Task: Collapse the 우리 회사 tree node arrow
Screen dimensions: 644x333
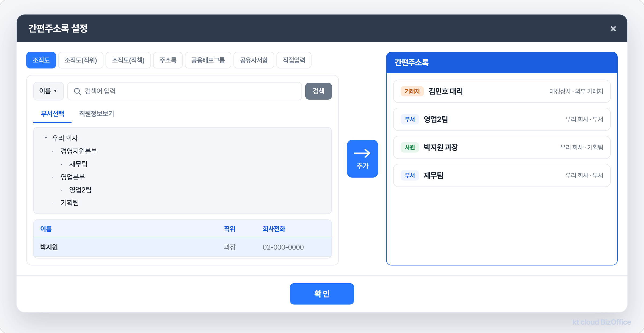Action: point(46,138)
